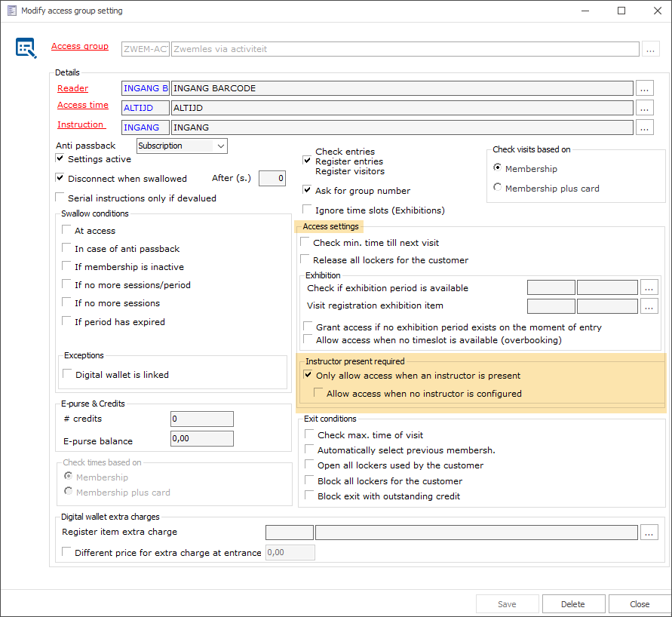Enable Serial instructions only if devalued
Image resolution: width=672 pixels, height=617 pixels.
click(x=60, y=198)
